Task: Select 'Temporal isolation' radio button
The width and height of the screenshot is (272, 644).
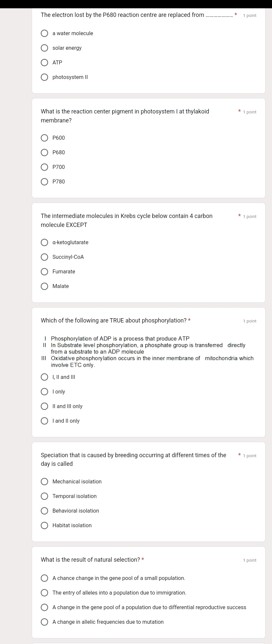Action: coord(44,496)
